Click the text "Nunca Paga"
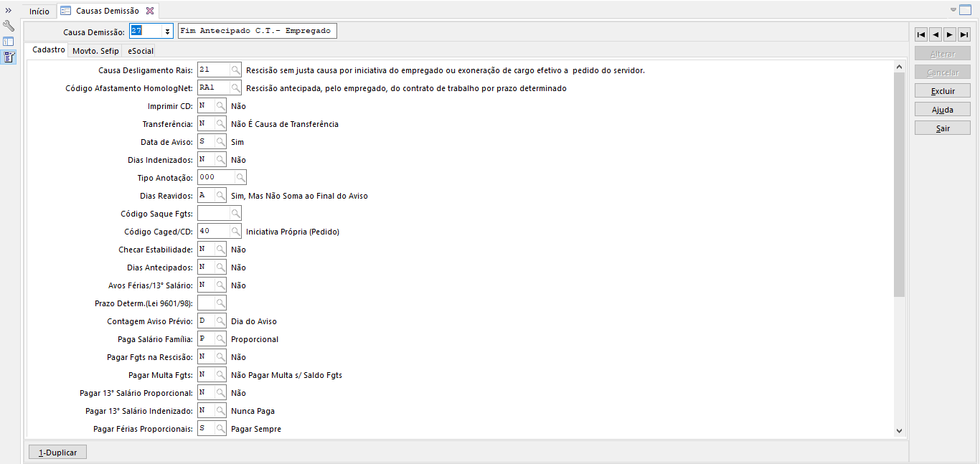 pyautogui.click(x=253, y=411)
